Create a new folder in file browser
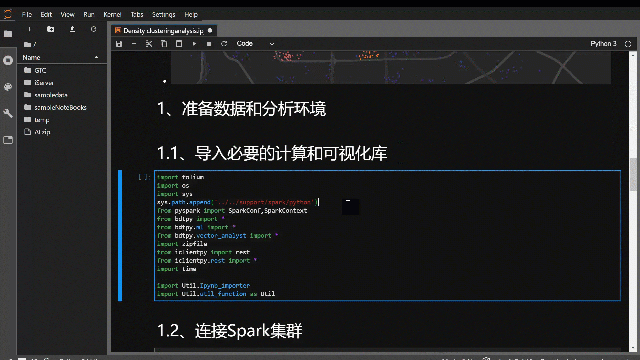Image resolution: width=640 pixels, height=360 pixels. click(x=51, y=29)
